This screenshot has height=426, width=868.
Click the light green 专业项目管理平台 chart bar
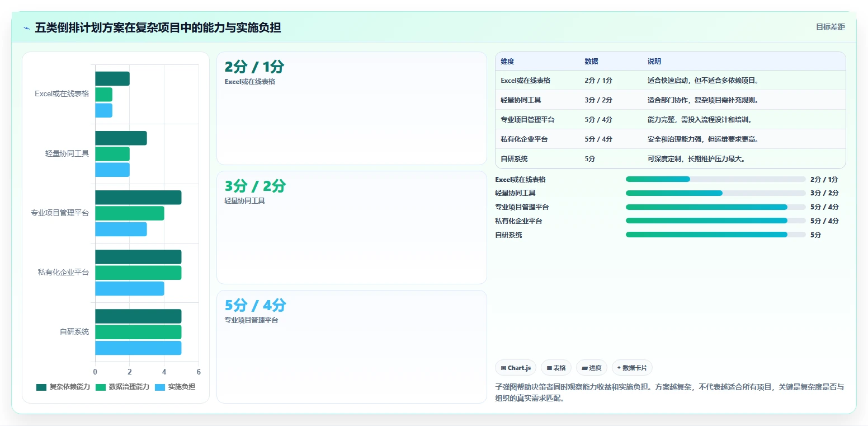pos(130,213)
